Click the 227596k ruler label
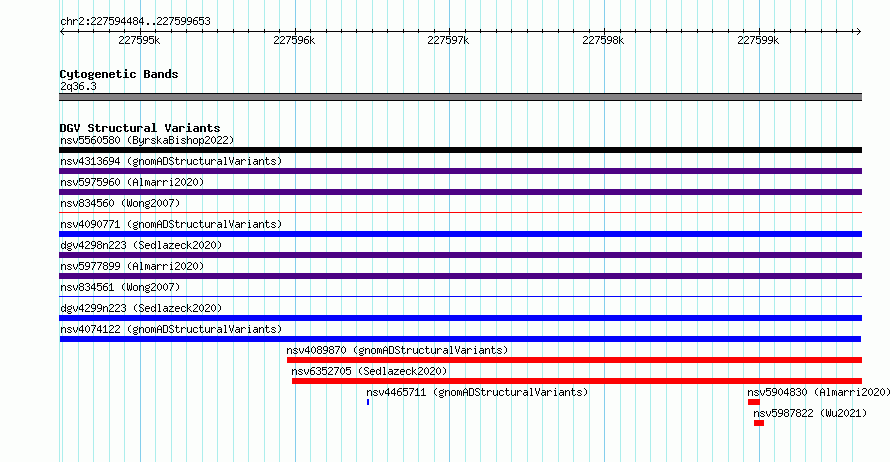The image size is (890, 462). click(294, 40)
